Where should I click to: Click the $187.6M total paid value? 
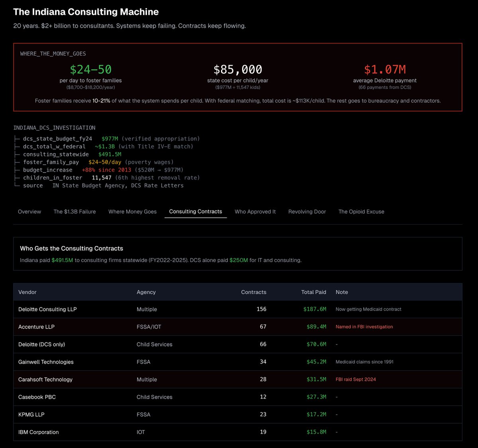pos(315,309)
